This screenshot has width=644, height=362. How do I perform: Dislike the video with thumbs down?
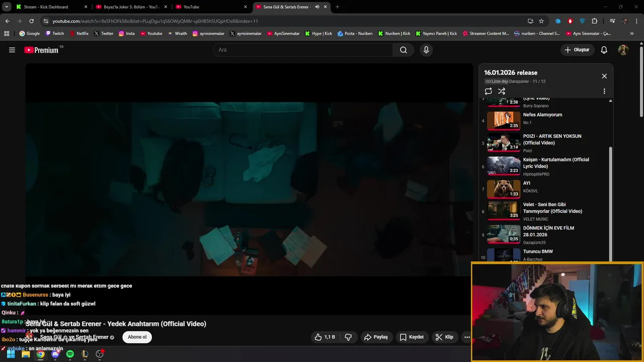[348, 337]
